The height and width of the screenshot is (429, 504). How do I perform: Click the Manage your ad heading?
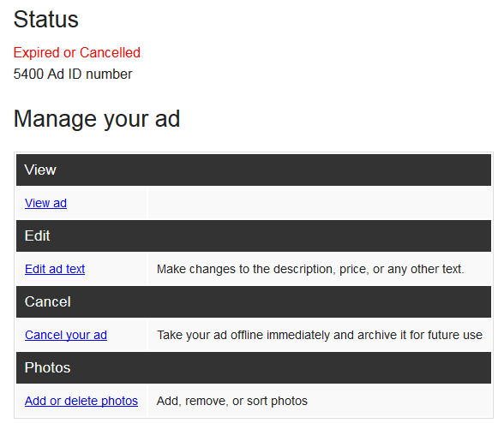97,119
